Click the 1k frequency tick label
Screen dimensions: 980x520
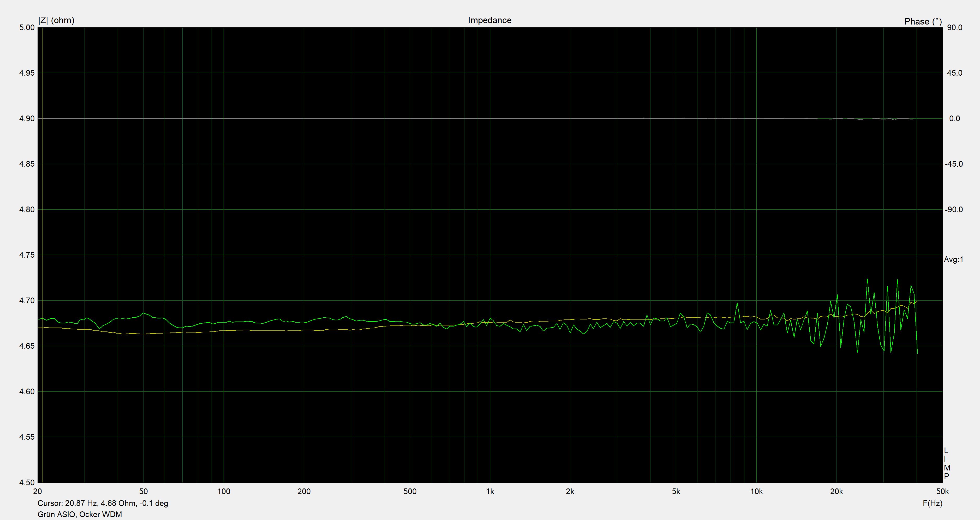(x=490, y=492)
